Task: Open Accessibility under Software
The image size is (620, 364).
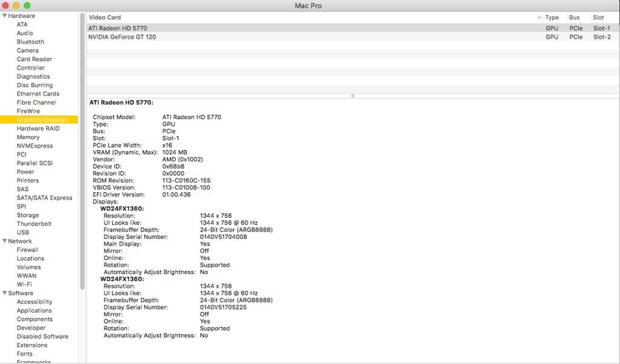Action: click(x=35, y=302)
